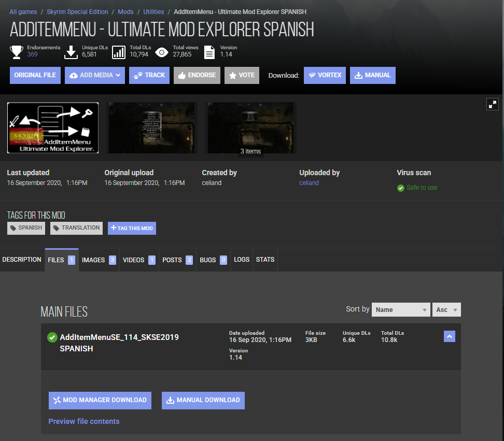Click the endorsements count 369

tap(32, 54)
